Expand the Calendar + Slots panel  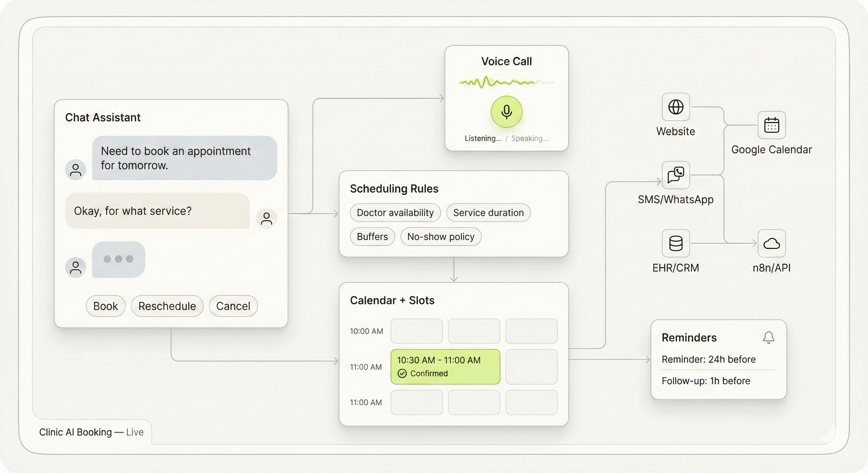(x=392, y=300)
